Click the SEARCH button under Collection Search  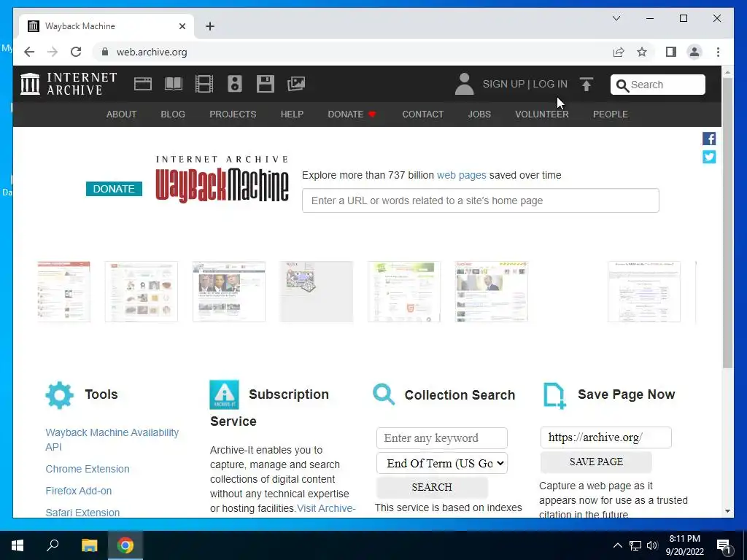point(432,487)
